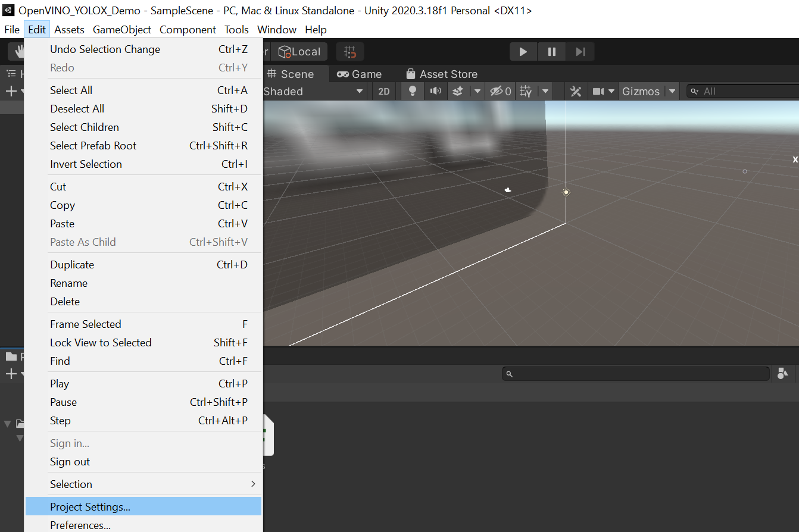
Task: Toggle 2D view mode in Scene
Action: [384, 91]
